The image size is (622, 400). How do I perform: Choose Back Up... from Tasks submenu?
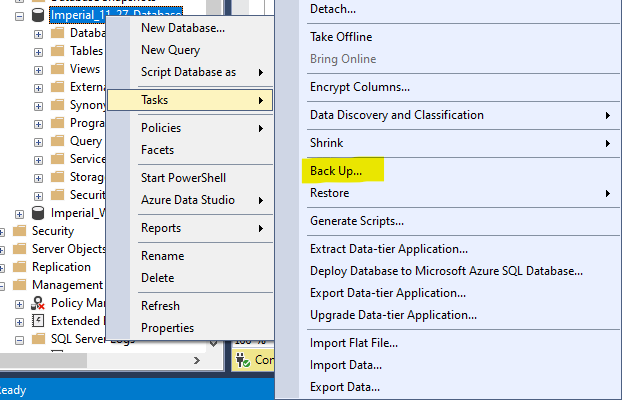336,171
